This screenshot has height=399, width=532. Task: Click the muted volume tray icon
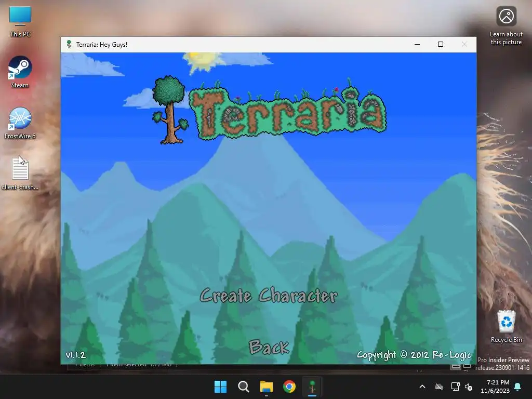(x=469, y=387)
